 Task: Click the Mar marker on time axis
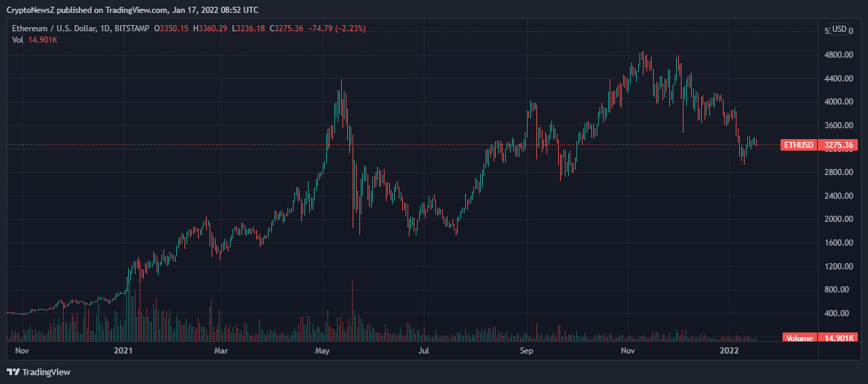[220, 351]
